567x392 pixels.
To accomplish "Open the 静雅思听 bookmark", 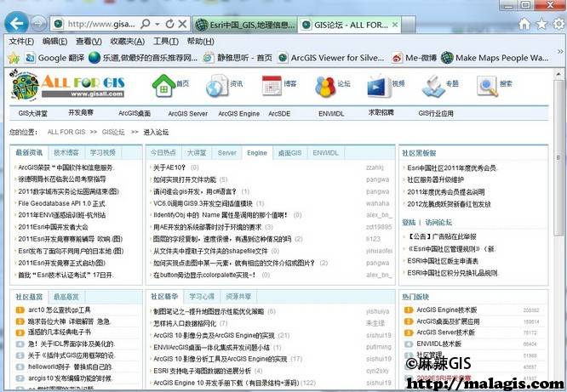I will [238, 58].
